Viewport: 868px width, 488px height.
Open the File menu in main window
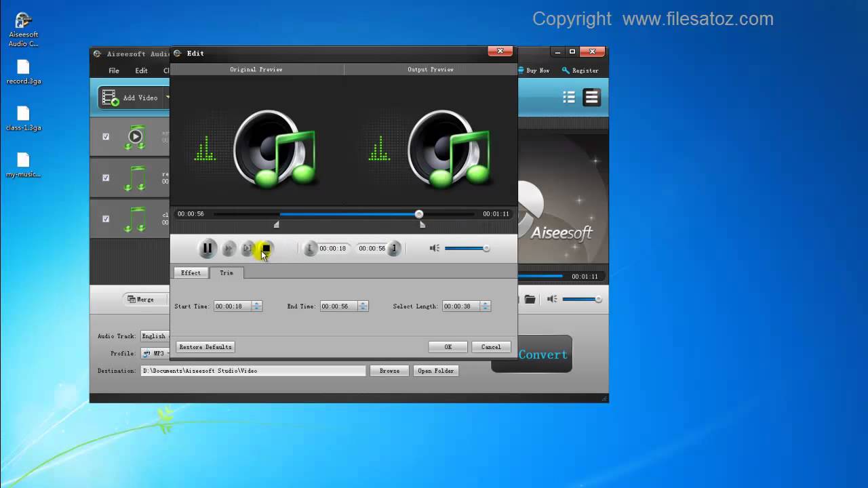pyautogui.click(x=114, y=70)
